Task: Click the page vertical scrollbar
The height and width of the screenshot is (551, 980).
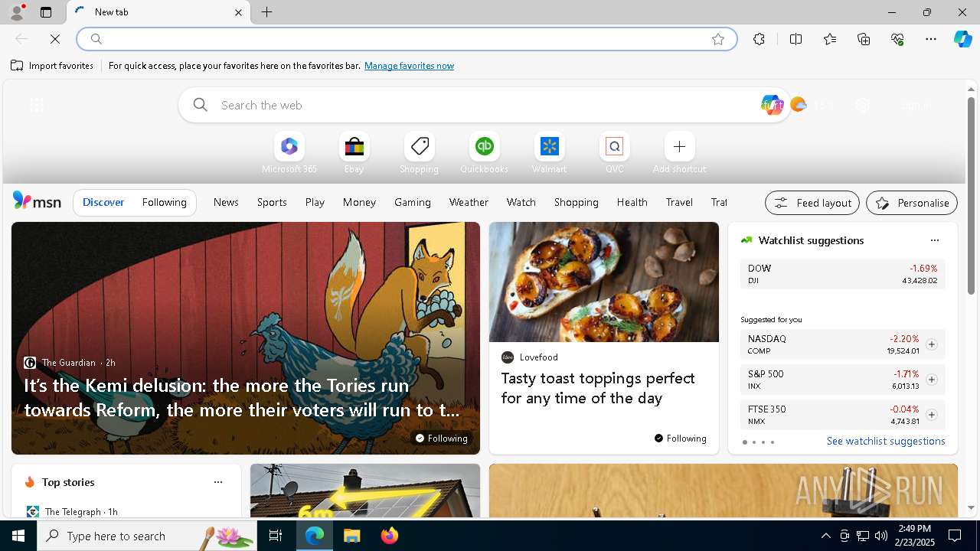Action: pos(971,195)
